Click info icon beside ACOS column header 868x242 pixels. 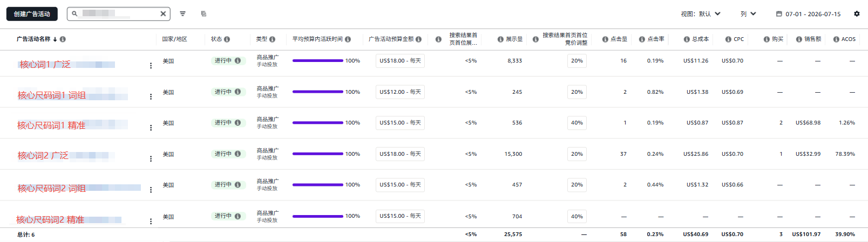point(836,39)
